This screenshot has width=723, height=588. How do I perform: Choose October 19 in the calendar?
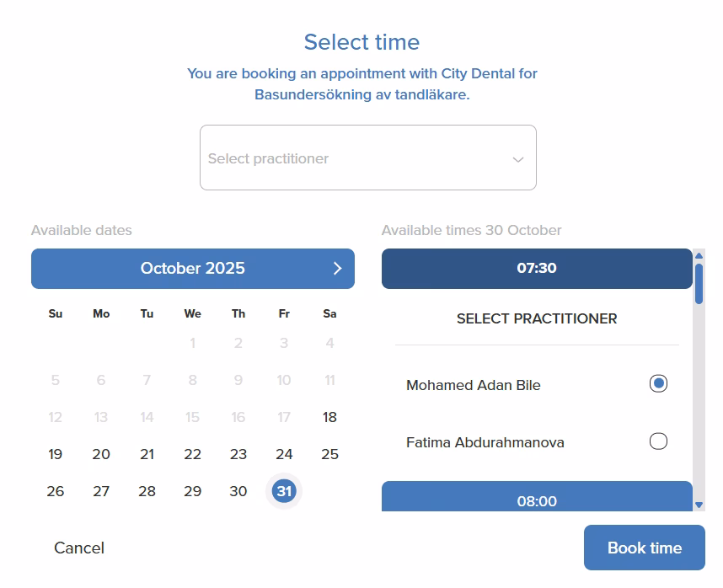click(x=55, y=454)
